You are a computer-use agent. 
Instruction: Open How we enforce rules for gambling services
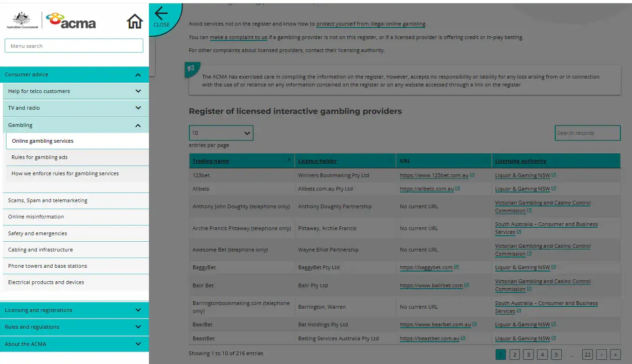[x=77, y=174]
